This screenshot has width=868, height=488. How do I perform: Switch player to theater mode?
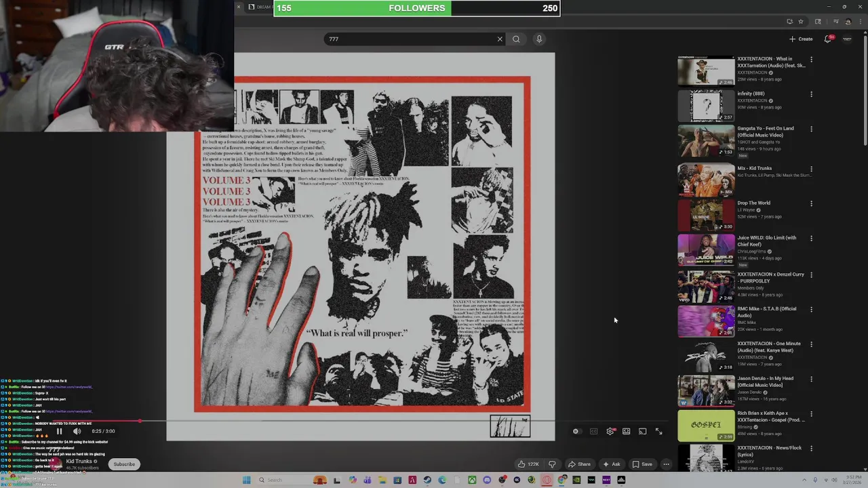click(626, 431)
